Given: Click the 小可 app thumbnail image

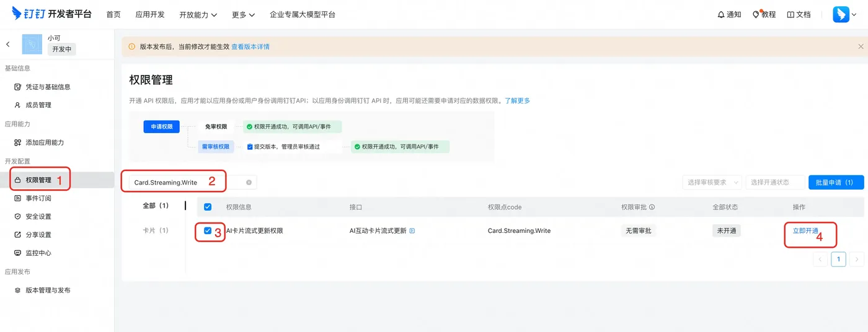Looking at the screenshot, I should 32,44.
